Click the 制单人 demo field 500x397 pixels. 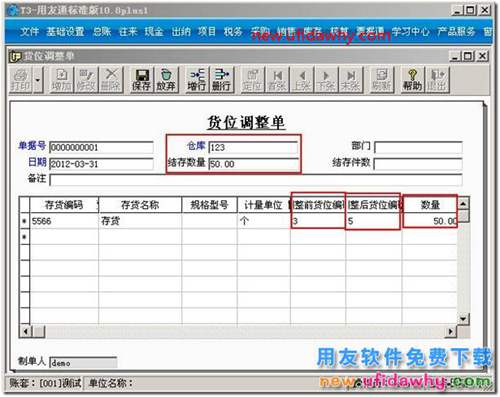coord(83,363)
